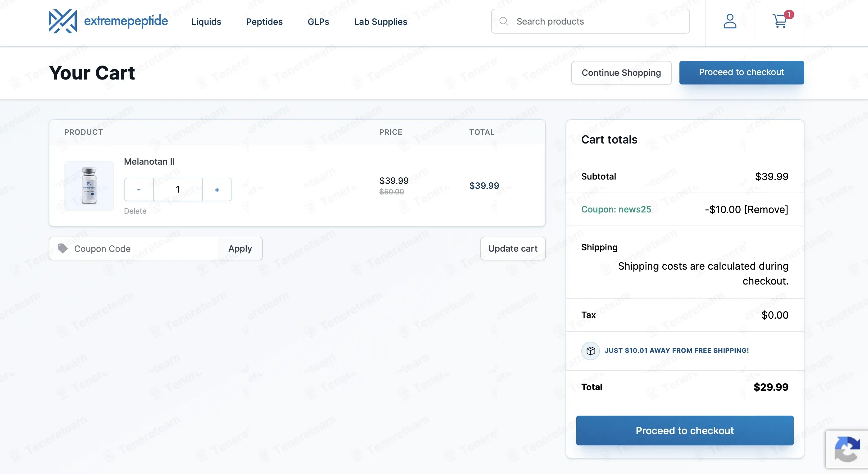Viewport: 868px width, 474px height.
Task: Click the search magnifier icon
Action: [504, 21]
